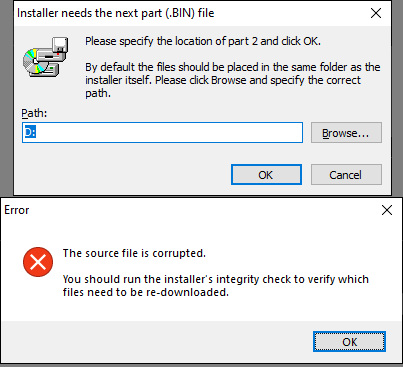Viewport: 403px width, 367px height.
Task: Click the Error window title text
Action: (x=17, y=210)
